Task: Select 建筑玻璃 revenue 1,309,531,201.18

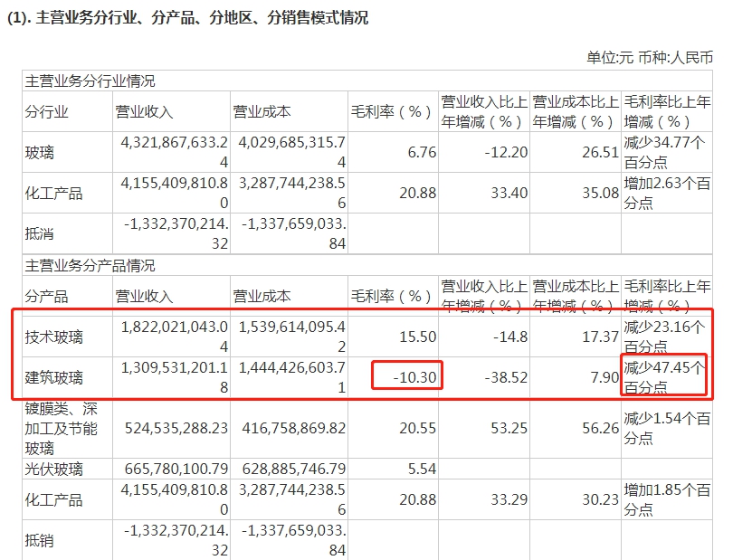Action: coord(175,377)
